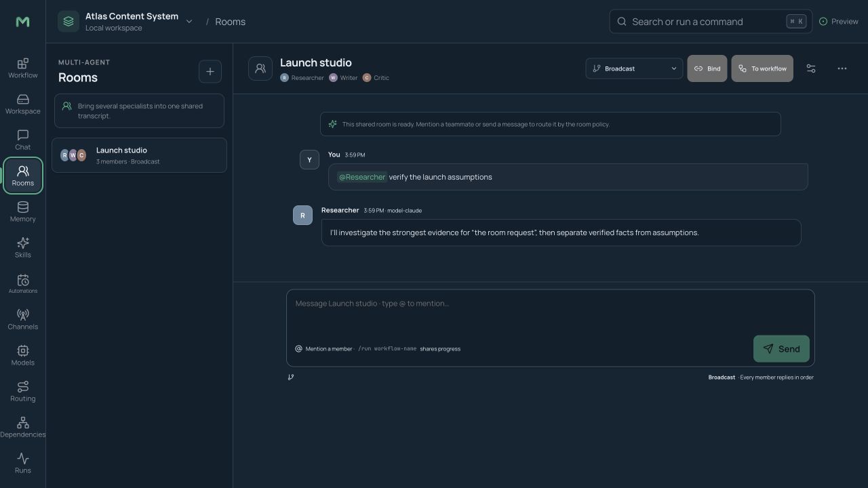Click the Y avatar of your message
868x488 pixels.
pyautogui.click(x=309, y=159)
